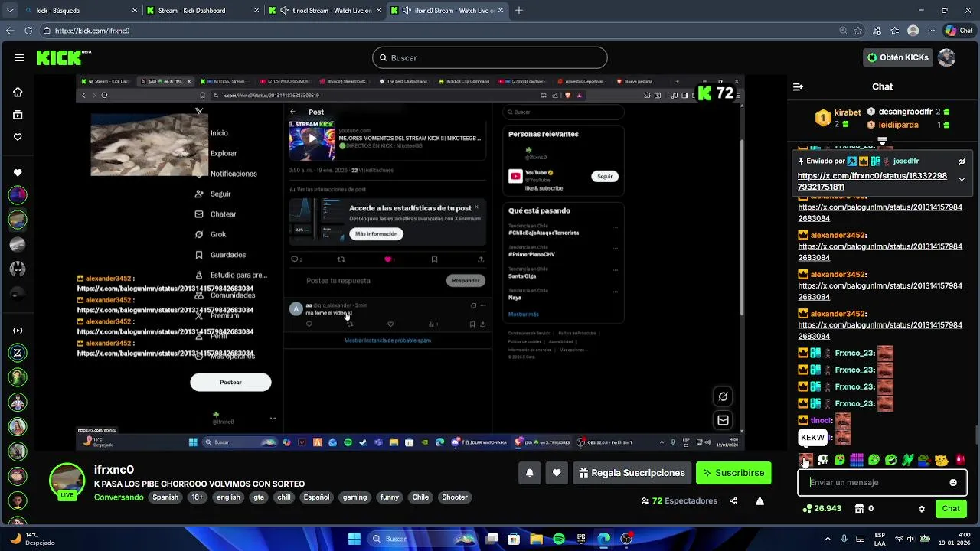980x551 pixels.
Task: Open File Explorer from taskbar
Action: 536,539
